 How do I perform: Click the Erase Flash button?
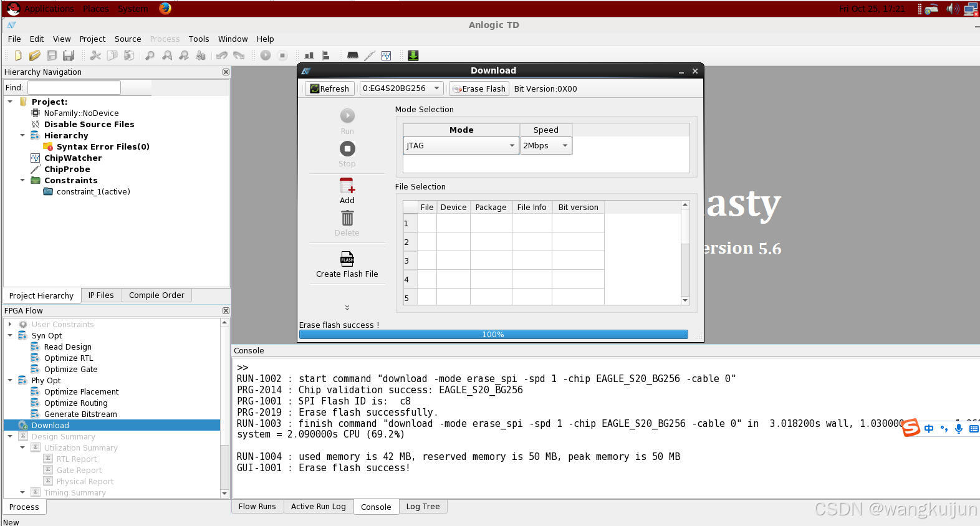click(479, 88)
